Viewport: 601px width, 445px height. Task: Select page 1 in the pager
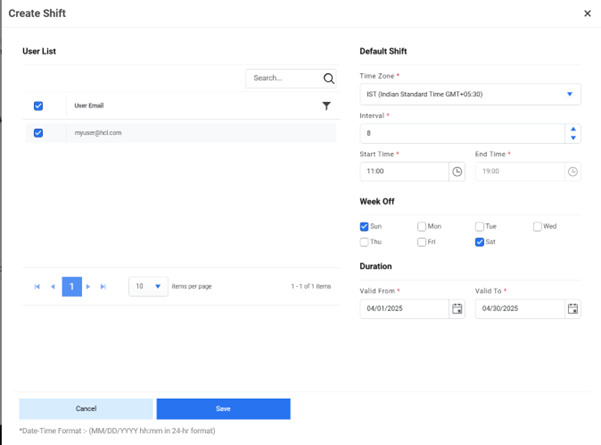71,287
